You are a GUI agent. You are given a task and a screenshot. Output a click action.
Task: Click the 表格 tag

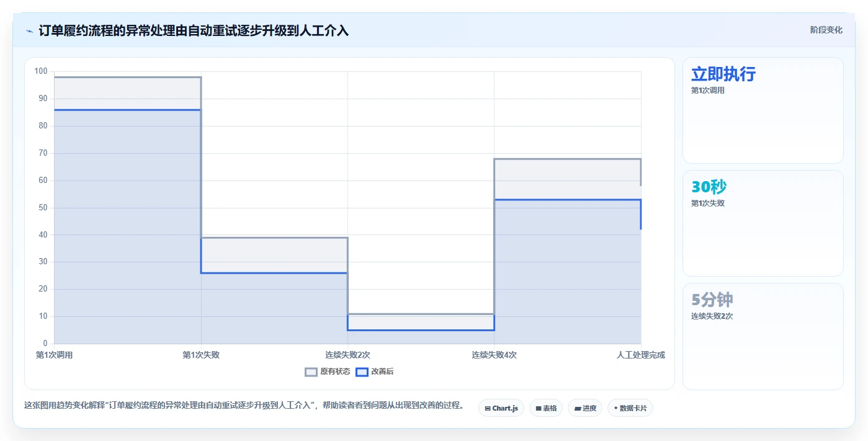(546, 408)
